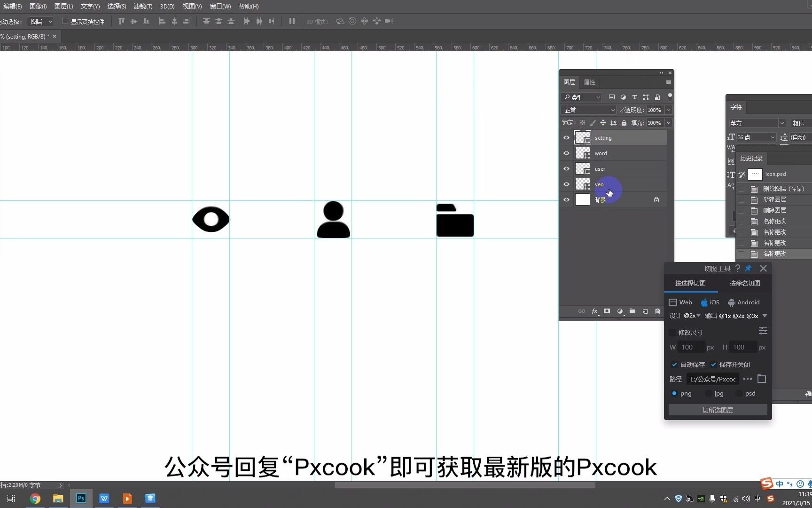This screenshot has height=508, width=812.
Task: Open fill slider dropdown arrow
Action: pos(668,123)
